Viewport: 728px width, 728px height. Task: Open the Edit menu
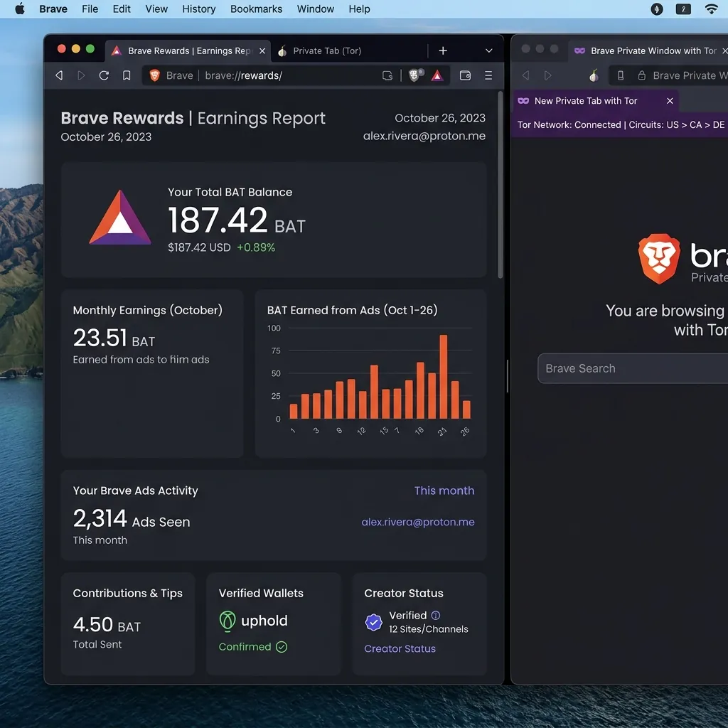tap(121, 9)
